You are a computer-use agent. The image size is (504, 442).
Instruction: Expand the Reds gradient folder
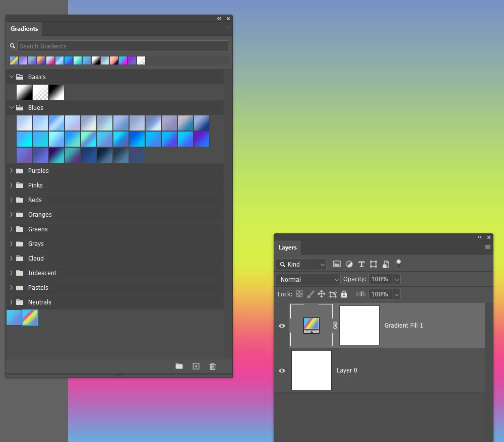(11, 200)
